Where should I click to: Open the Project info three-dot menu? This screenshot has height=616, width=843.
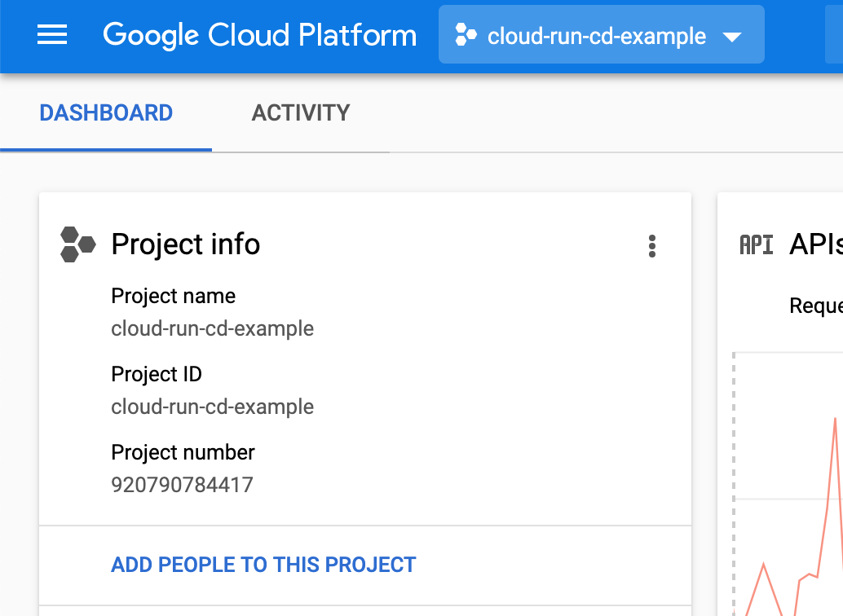pos(651,246)
